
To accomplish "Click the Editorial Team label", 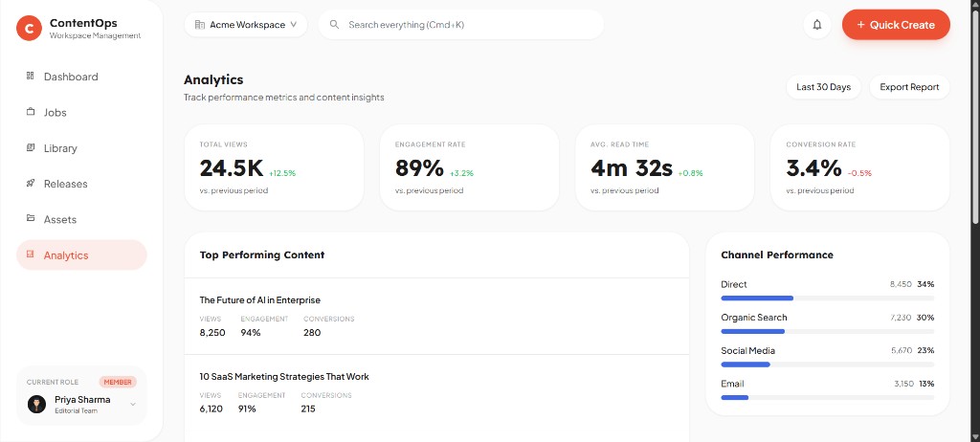I will (76, 410).
